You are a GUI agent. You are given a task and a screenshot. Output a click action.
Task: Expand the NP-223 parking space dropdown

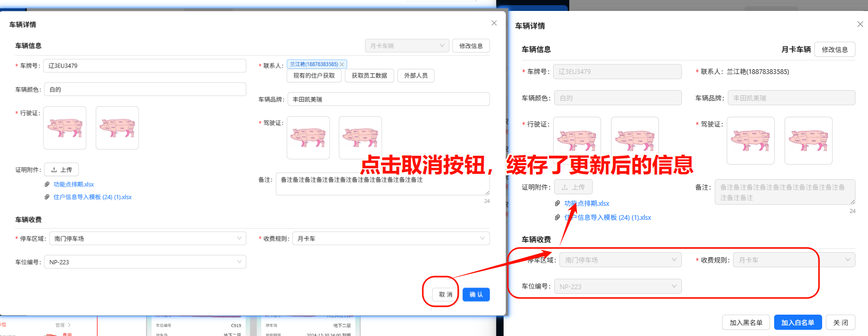145,262
